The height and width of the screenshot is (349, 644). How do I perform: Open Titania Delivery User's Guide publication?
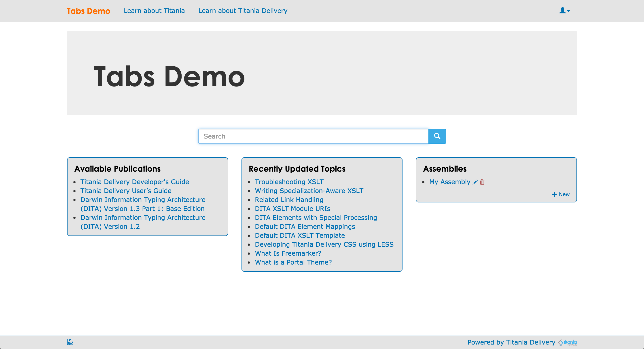tap(126, 191)
